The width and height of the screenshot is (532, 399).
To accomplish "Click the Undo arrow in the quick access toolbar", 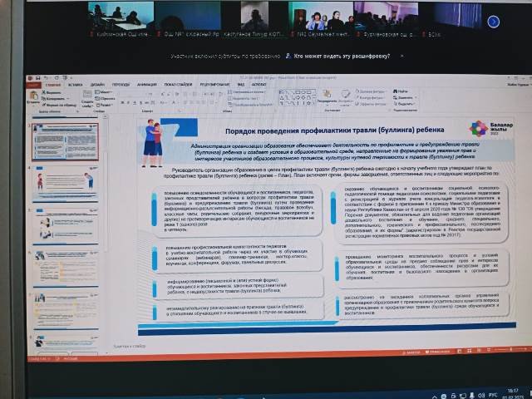I will pos(46,78).
